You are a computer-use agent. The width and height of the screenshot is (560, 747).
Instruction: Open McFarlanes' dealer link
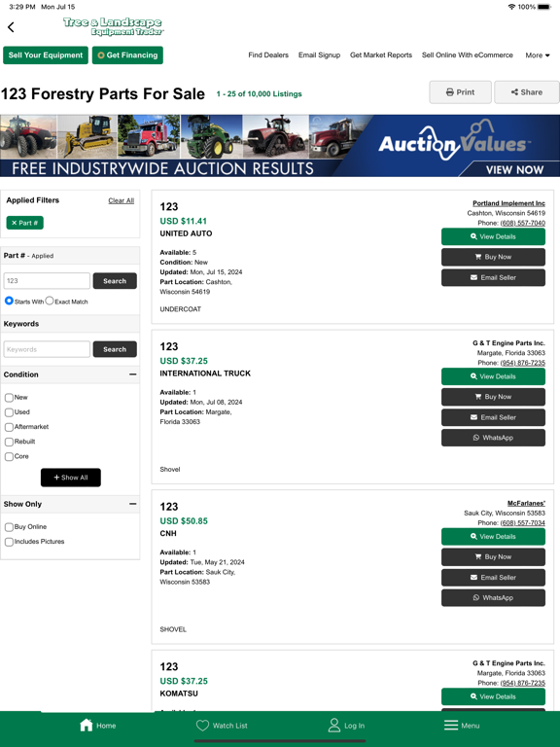[526, 503]
